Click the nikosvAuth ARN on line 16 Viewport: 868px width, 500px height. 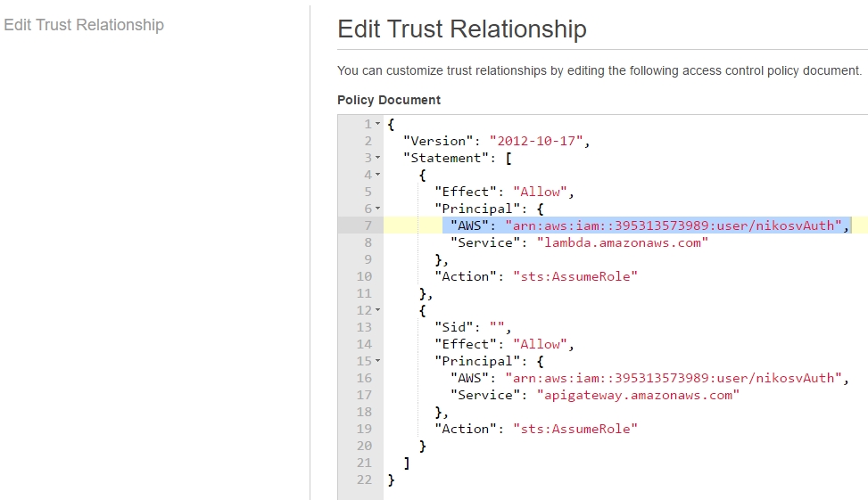(x=674, y=378)
